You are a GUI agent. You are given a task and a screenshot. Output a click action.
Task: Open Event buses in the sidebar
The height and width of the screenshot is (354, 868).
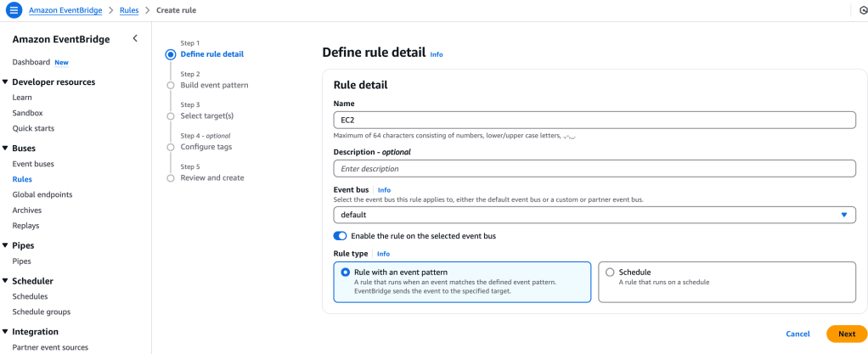click(x=33, y=164)
